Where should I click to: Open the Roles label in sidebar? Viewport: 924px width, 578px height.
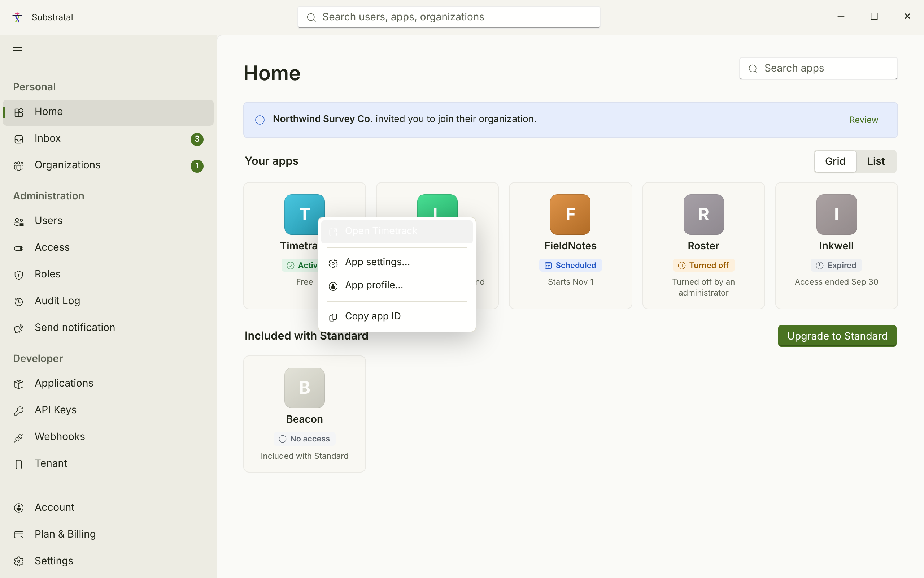pyautogui.click(x=47, y=275)
